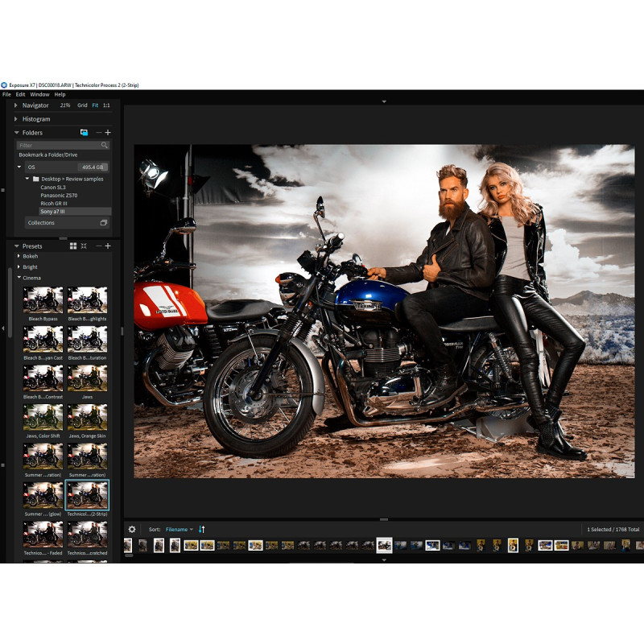Open the Window menu
The image size is (644, 644).
click(39, 94)
